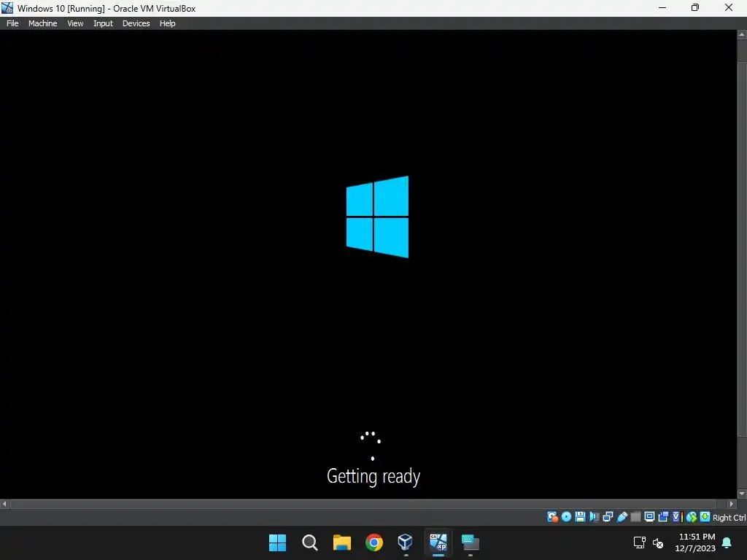The image size is (747, 560).
Task: Click the display network tray icon
Action: [x=639, y=542]
